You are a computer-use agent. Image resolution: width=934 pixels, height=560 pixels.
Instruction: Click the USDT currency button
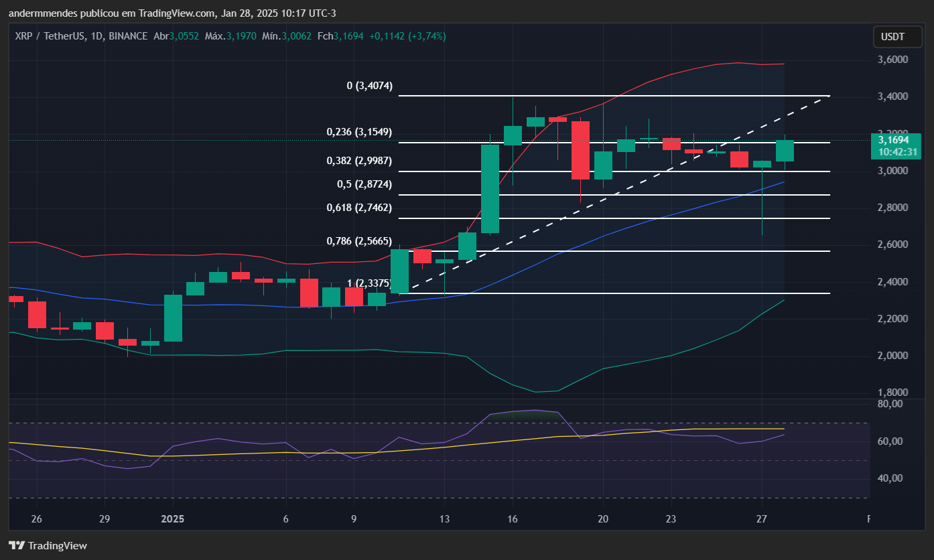897,37
